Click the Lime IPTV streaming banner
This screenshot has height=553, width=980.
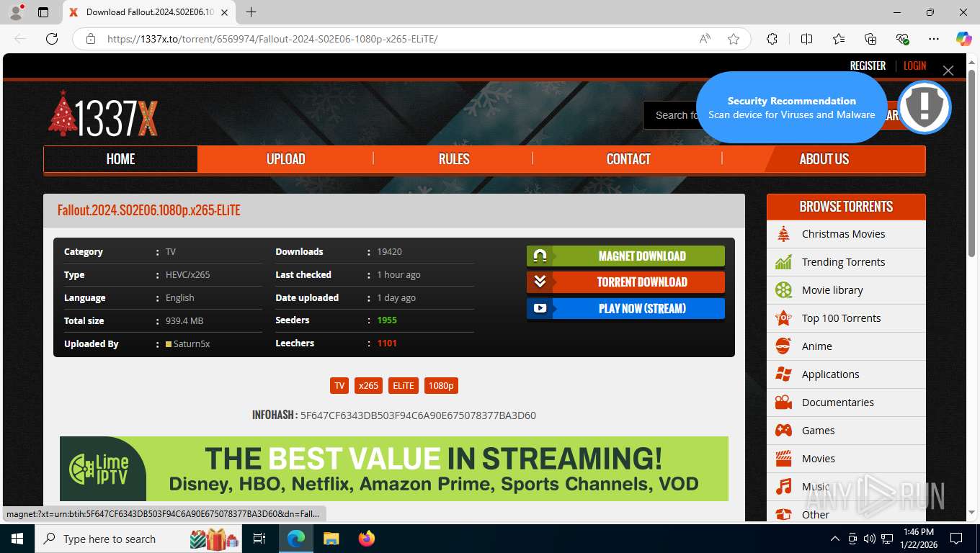point(394,469)
